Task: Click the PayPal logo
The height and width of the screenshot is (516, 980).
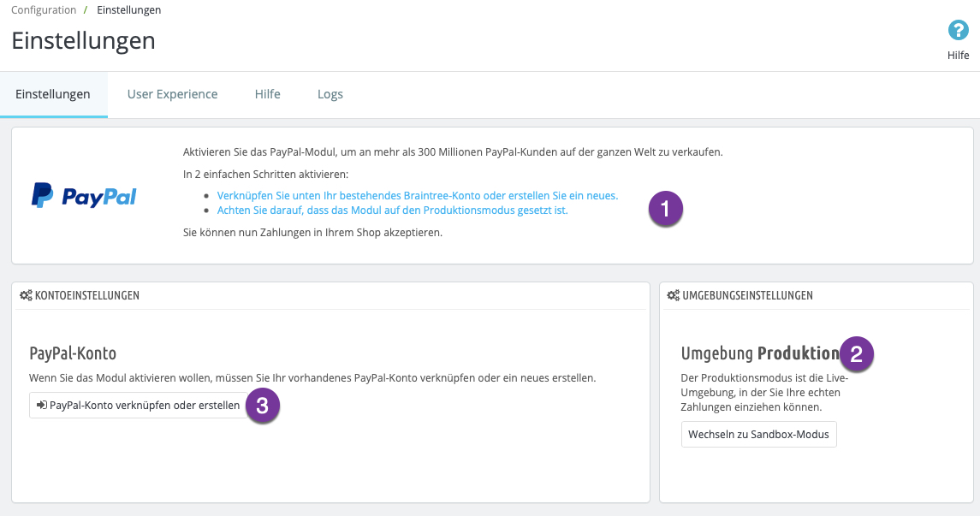Action: (x=84, y=195)
